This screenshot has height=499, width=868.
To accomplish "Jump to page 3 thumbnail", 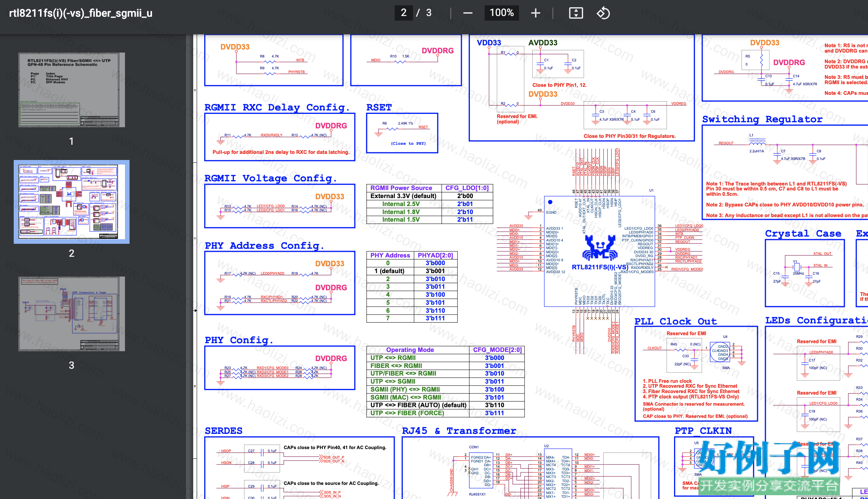I will click(72, 314).
